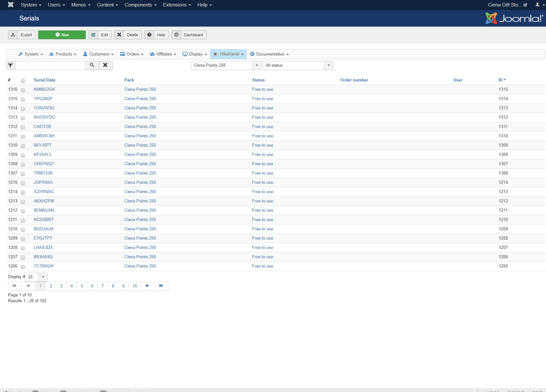Open the Users menu
Screen dimensions: 546x392
pyautogui.click(x=56, y=5)
